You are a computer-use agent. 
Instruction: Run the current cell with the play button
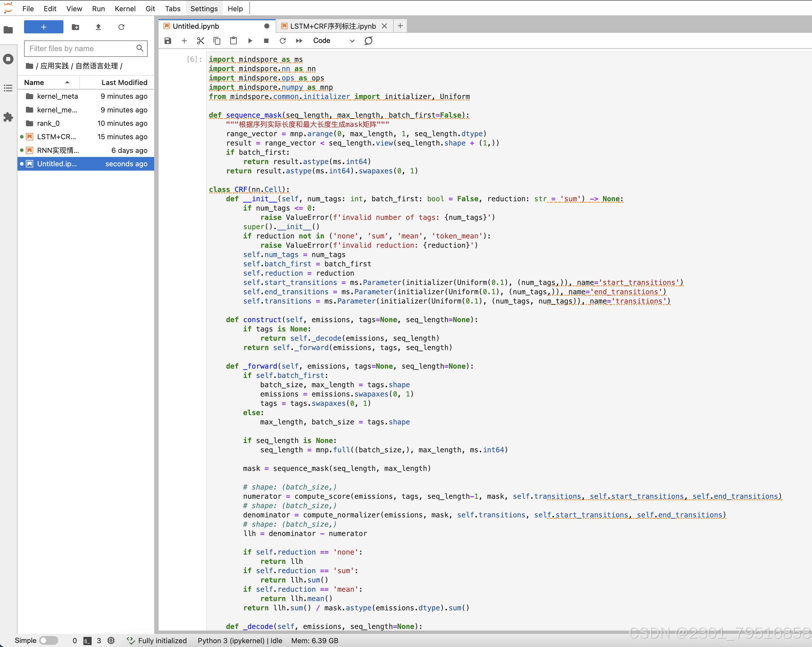click(x=250, y=41)
